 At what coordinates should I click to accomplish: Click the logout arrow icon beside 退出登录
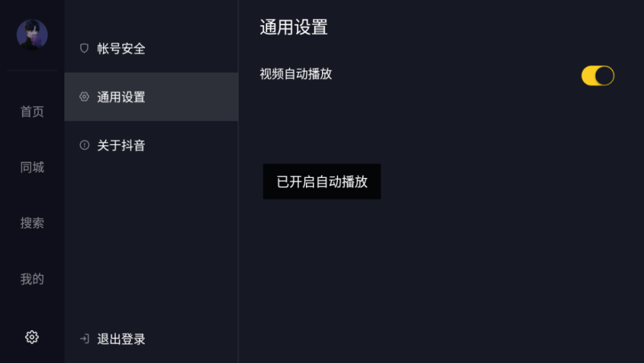84,338
